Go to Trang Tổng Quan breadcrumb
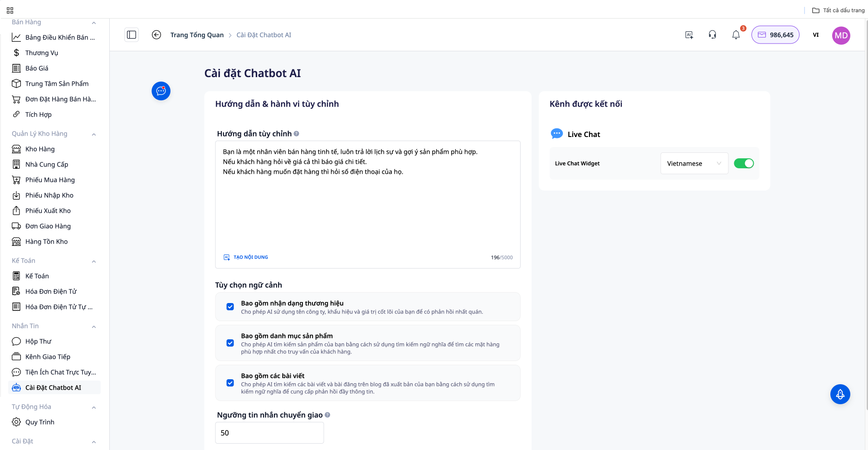 pos(197,35)
